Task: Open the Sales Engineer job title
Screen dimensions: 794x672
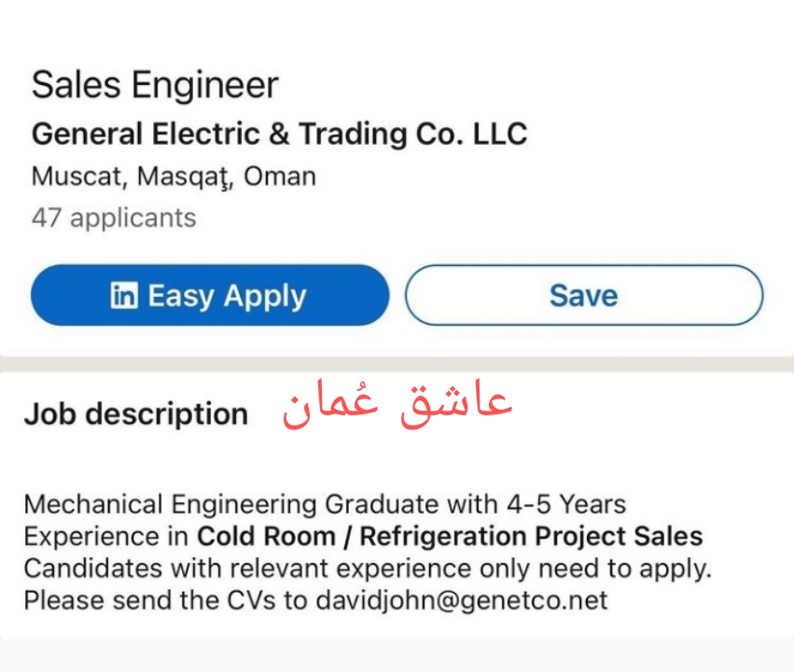Action: pyautogui.click(x=155, y=86)
